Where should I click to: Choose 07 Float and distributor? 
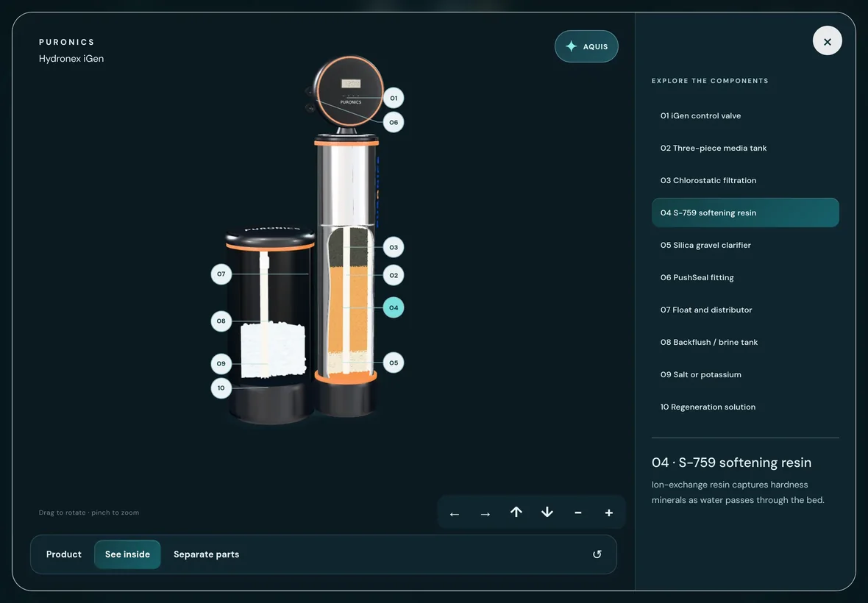(745, 310)
